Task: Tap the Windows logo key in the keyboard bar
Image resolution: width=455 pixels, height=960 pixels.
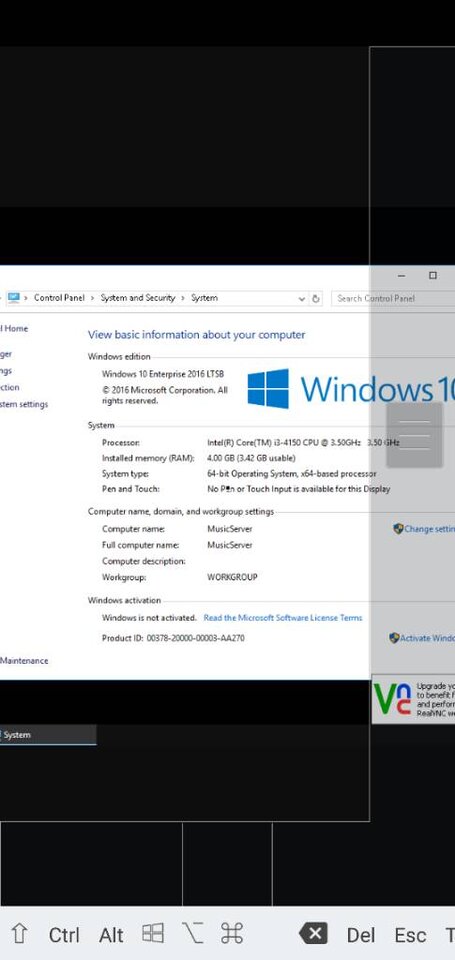Action: [x=152, y=933]
